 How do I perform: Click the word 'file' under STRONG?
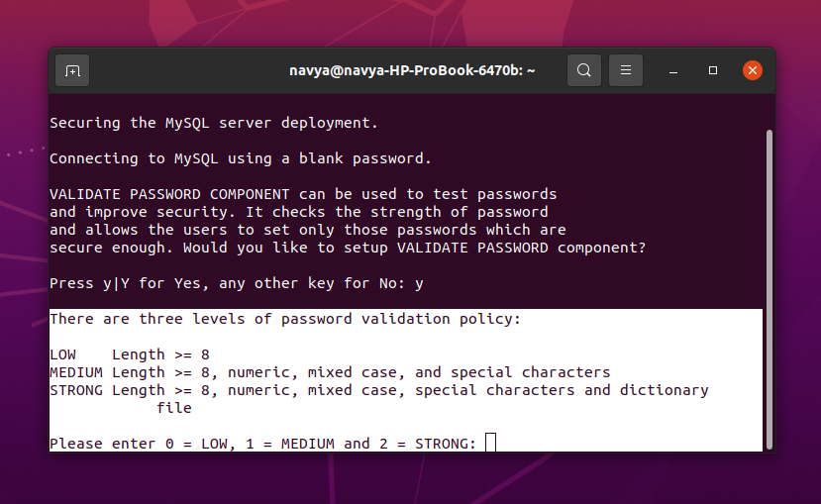point(174,408)
